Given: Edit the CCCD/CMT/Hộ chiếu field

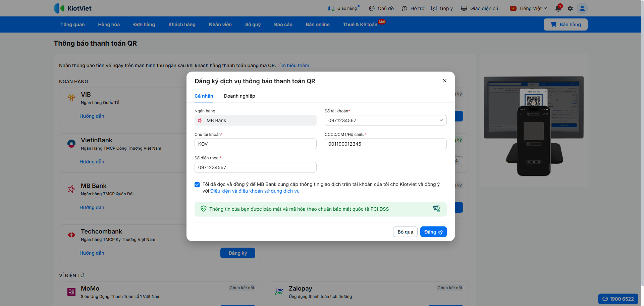Looking at the screenshot, I should pos(385,144).
